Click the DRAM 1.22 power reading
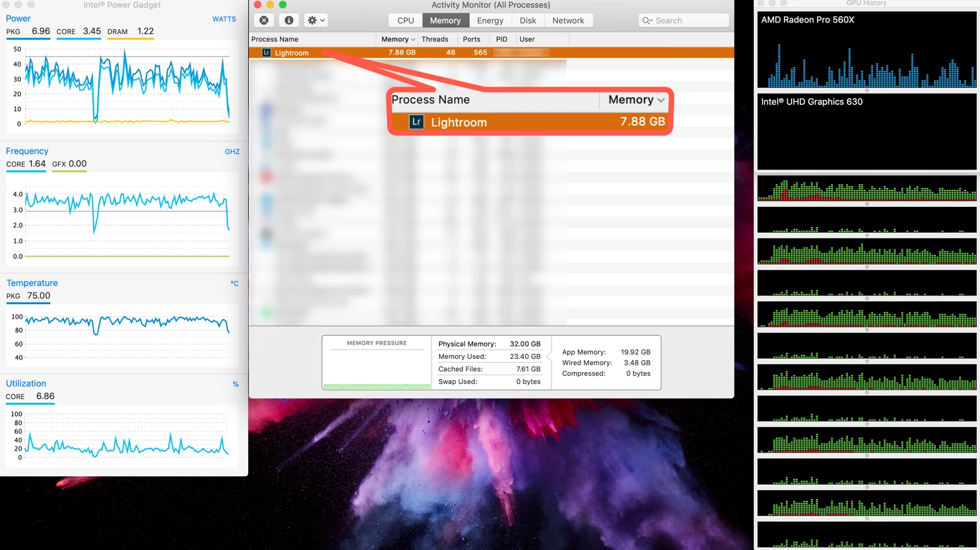The image size is (980, 550). (x=131, y=31)
